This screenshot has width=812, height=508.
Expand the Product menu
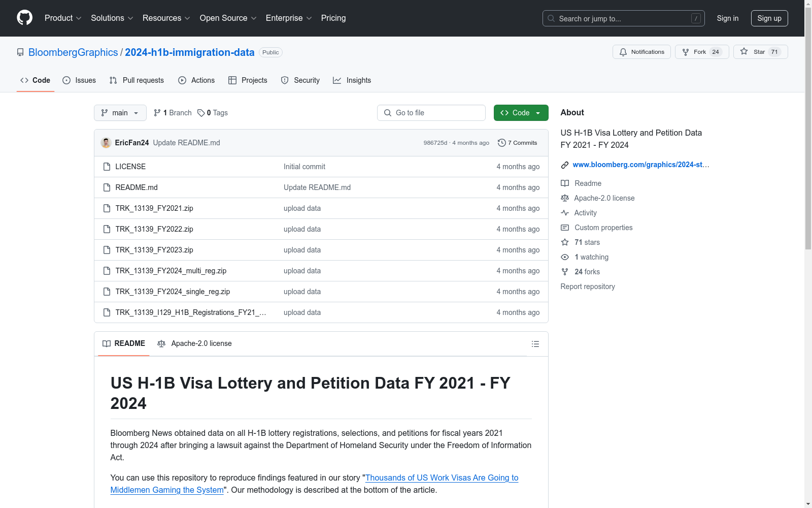point(63,18)
